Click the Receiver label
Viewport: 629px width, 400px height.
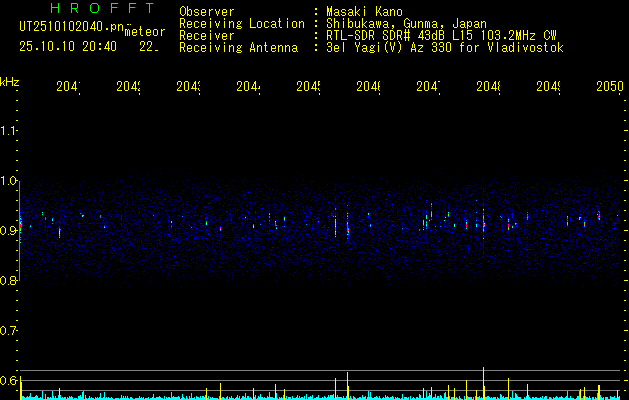[x=207, y=36]
